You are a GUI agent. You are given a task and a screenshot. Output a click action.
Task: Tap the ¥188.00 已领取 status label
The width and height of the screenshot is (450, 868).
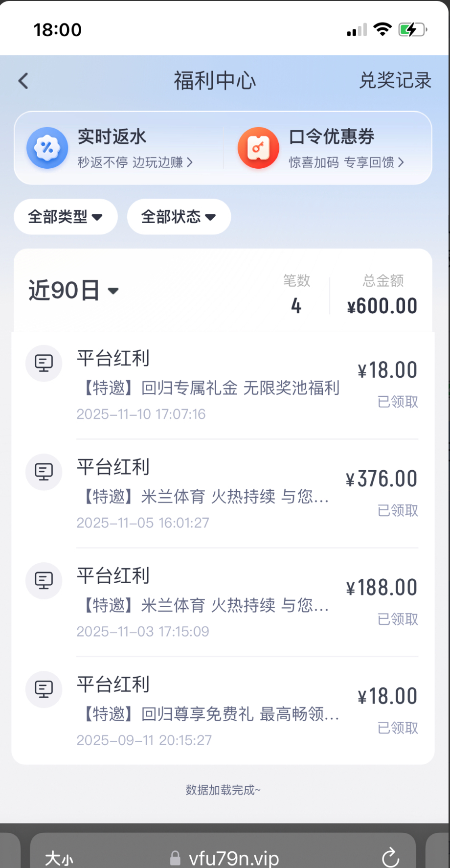(x=398, y=619)
